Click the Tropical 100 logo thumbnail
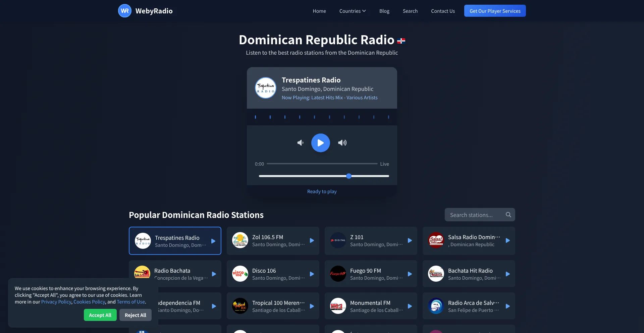 [240, 306]
